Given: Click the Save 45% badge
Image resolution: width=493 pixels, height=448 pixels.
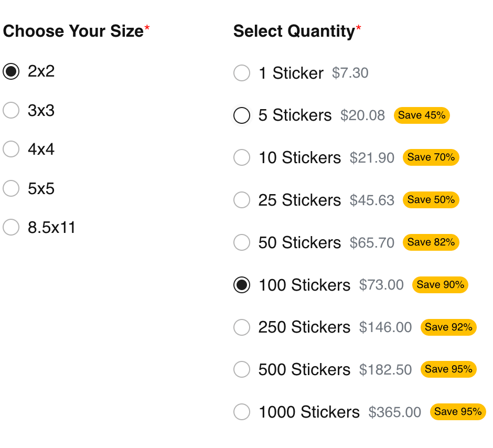Looking at the screenshot, I should 422,115.
